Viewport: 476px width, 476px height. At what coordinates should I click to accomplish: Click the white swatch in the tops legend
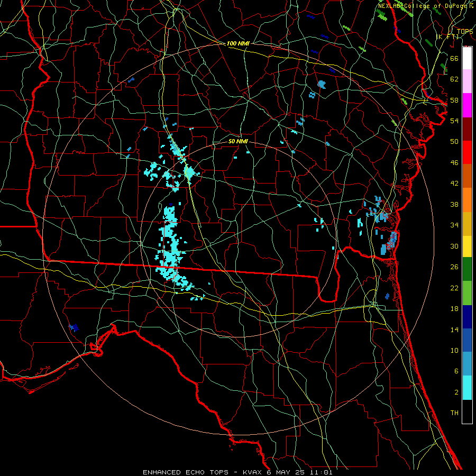point(467,58)
